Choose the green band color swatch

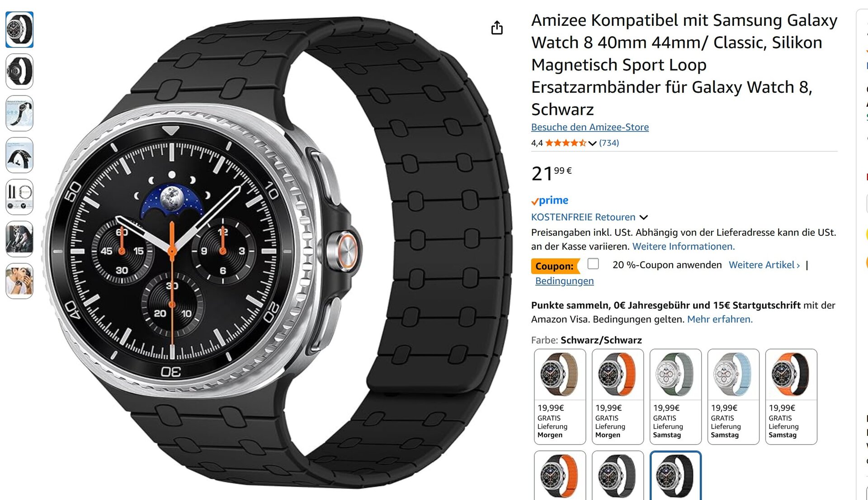pyautogui.click(x=675, y=396)
